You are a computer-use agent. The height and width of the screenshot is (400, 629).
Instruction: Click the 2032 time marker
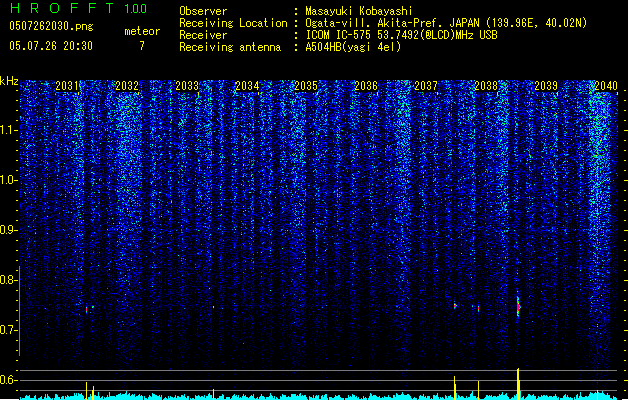tap(127, 85)
